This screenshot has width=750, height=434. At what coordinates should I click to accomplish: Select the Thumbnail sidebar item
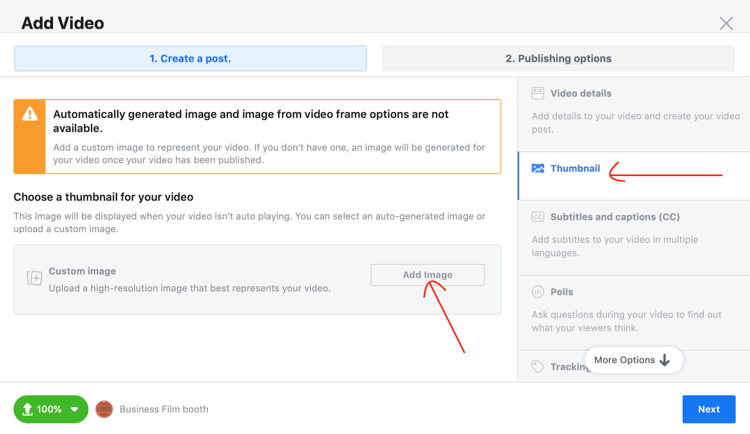click(x=634, y=176)
